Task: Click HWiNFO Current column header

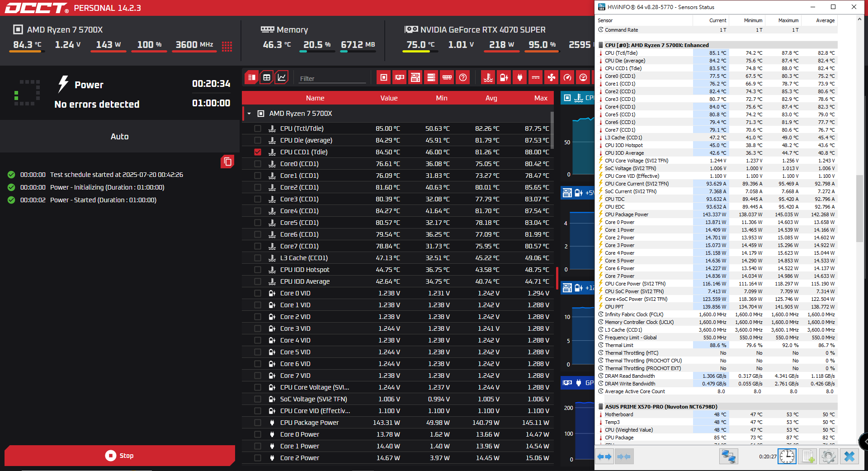Action: click(x=711, y=20)
